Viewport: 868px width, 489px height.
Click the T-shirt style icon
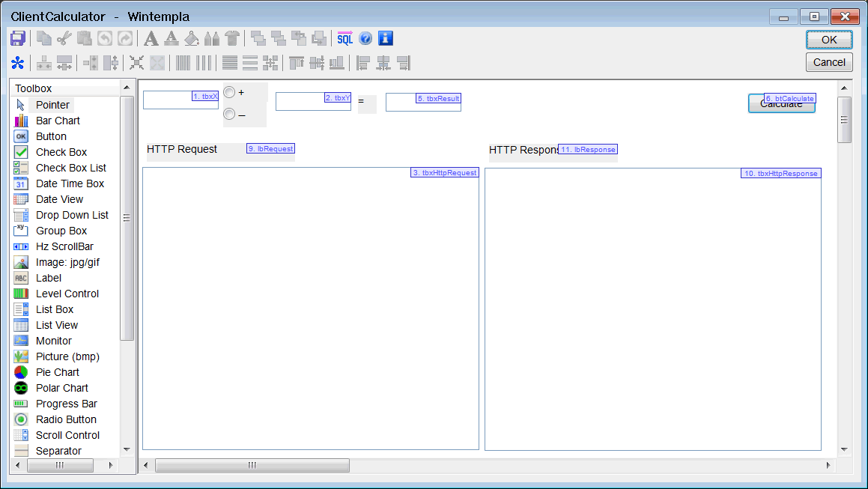(x=232, y=38)
